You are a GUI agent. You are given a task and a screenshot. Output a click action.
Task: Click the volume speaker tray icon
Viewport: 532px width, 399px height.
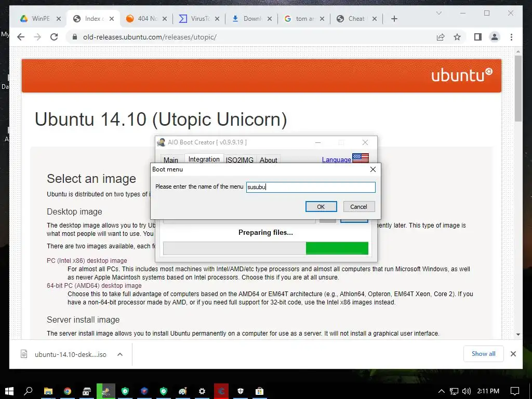click(x=467, y=391)
